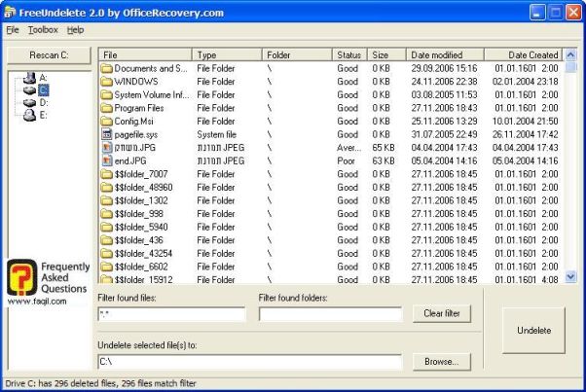This screenshot has width=586, height=392.
Task: Click the file list scrollbar down arrow
Action: click(x=569, y=279)
